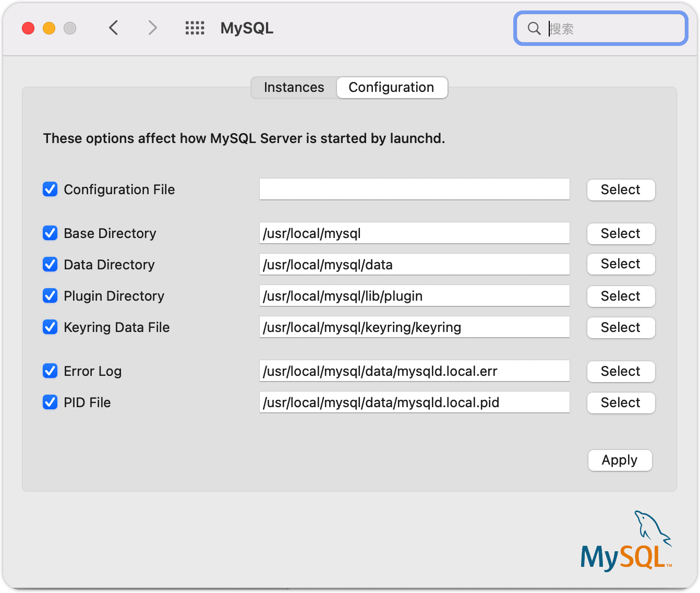
Task: Click Select for the PID File
Action: [x=621, y=402]
